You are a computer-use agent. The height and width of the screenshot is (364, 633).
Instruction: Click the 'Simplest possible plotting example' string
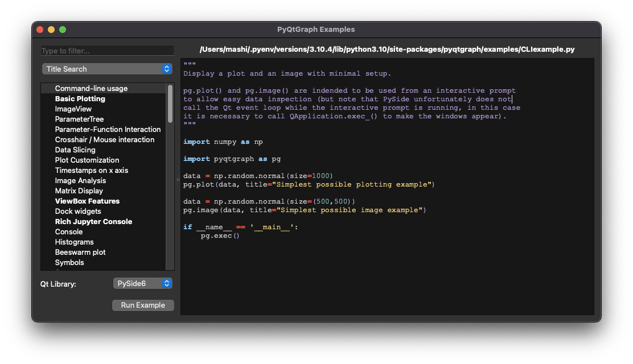[x=352, y=184]
